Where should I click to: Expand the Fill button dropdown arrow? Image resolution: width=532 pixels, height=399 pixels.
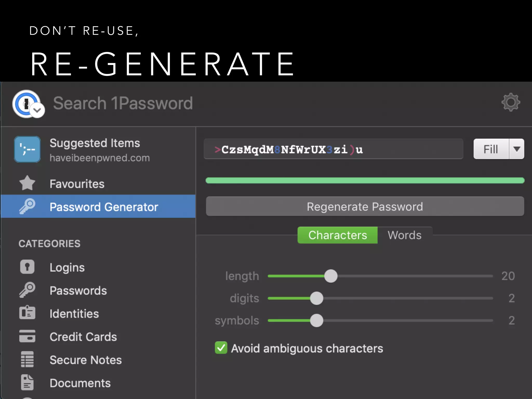tap(516, 149)
